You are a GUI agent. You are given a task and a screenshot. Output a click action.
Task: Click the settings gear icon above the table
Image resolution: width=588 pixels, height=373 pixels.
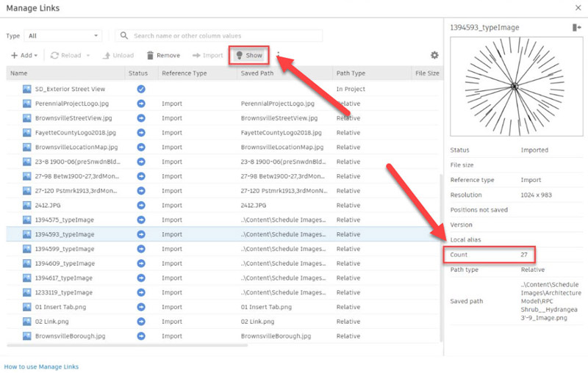click(x=434, y=55)
